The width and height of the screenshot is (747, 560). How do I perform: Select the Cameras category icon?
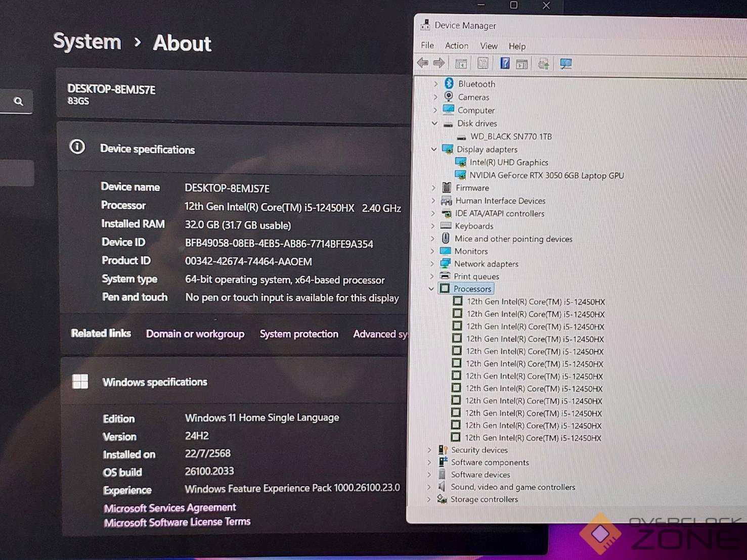(449, 97)
